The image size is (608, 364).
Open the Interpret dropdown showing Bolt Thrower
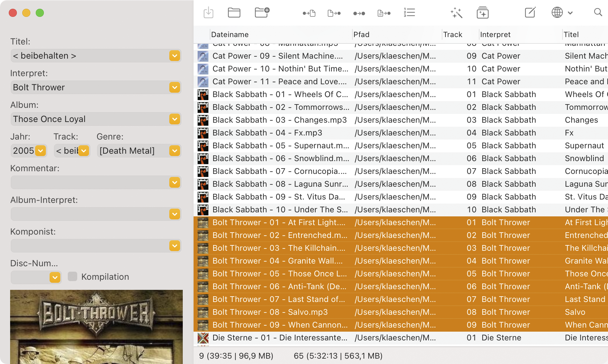coord(175,87)
